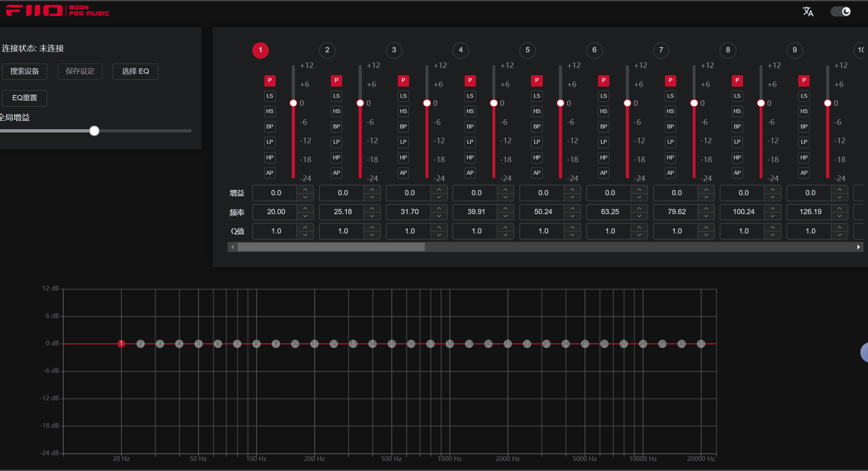Click the 搜索设备 button
This screenshot has width=868, height=471.
tap(25, 71)
